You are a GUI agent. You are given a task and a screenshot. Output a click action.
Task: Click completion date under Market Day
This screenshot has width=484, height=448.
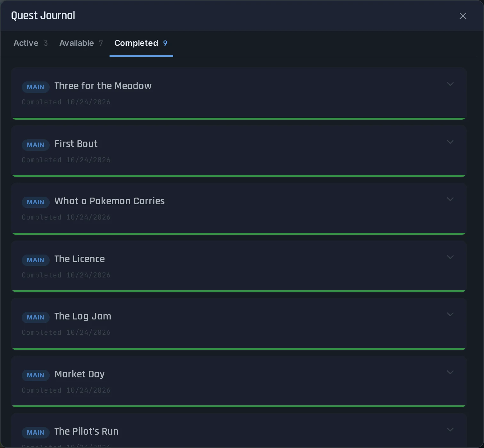click(66, 390)
